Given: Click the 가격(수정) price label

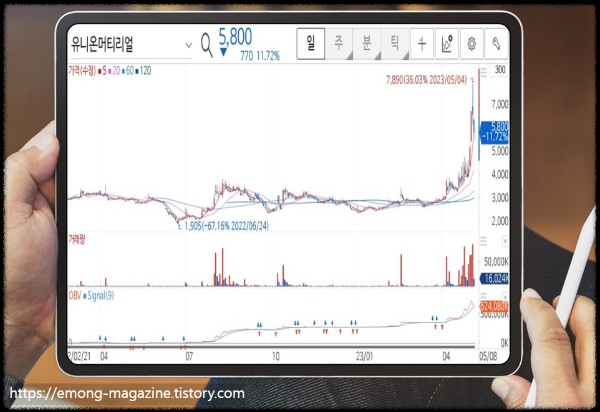Looking at the screenshot, I should (x=82, y=71).
